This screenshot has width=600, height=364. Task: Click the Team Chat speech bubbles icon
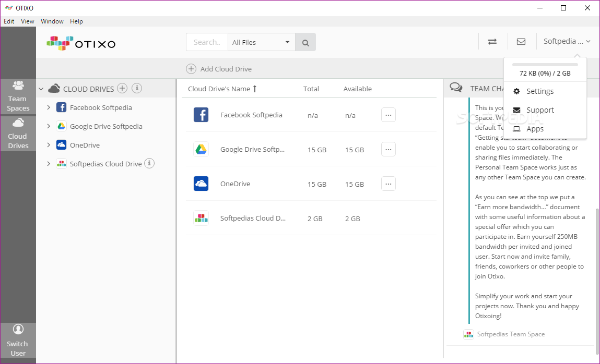point(456,88)
